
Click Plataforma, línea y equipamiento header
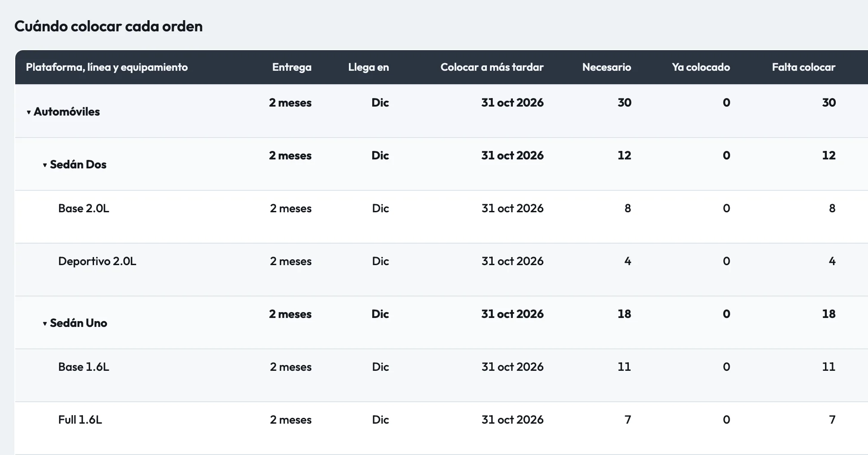[107, 67]
